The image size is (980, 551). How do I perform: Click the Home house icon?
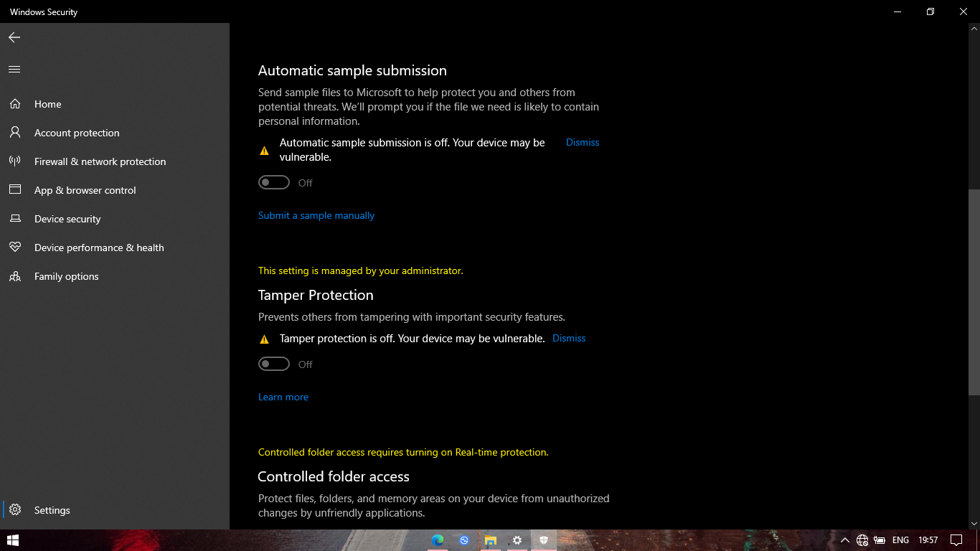[15, 104]
